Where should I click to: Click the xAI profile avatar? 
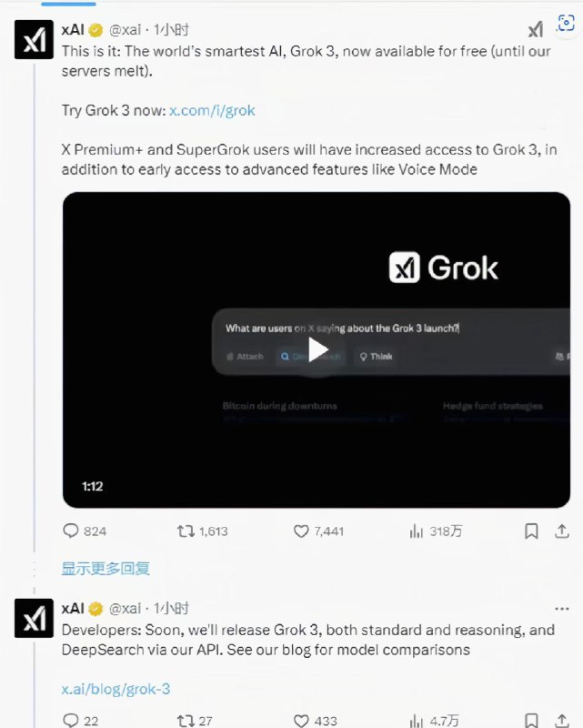(34, 39)
